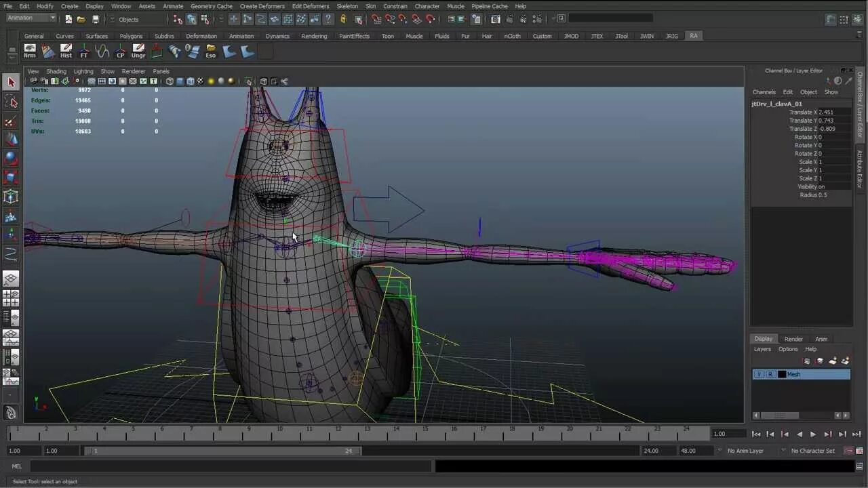868x488 pixels.
Task: Click the Eso folder shelf button
Action: (x=211, y=51)
